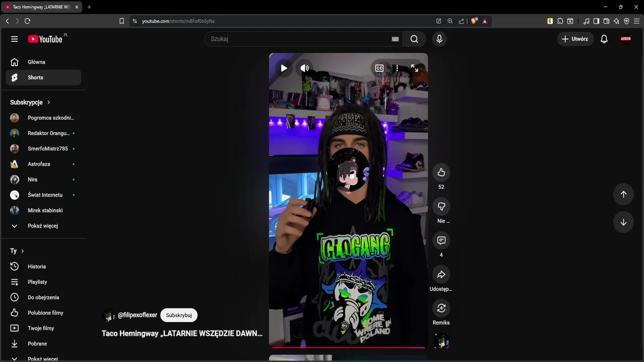644x362 pixels.
Task: Open the Świat Internetu channel
Action: click(x=43, y=195)
